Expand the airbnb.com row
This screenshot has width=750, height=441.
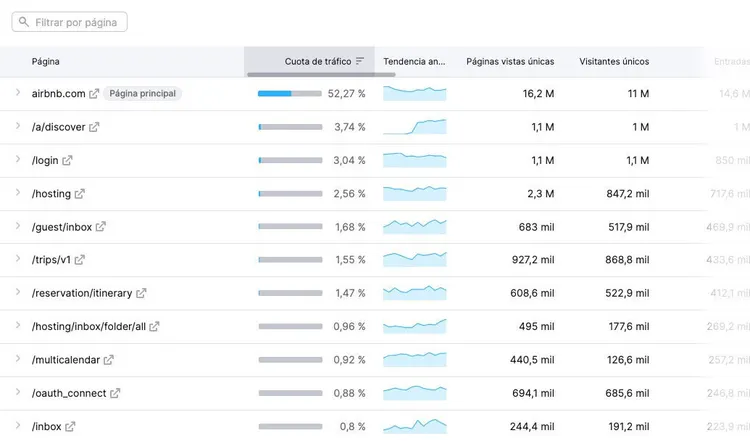(18, 93)
